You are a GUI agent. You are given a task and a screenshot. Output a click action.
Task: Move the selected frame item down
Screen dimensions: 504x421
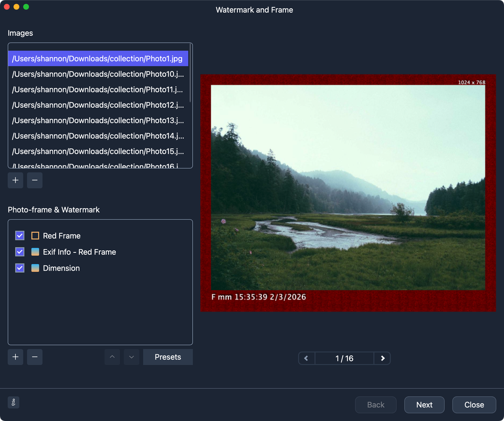point(131,357)
